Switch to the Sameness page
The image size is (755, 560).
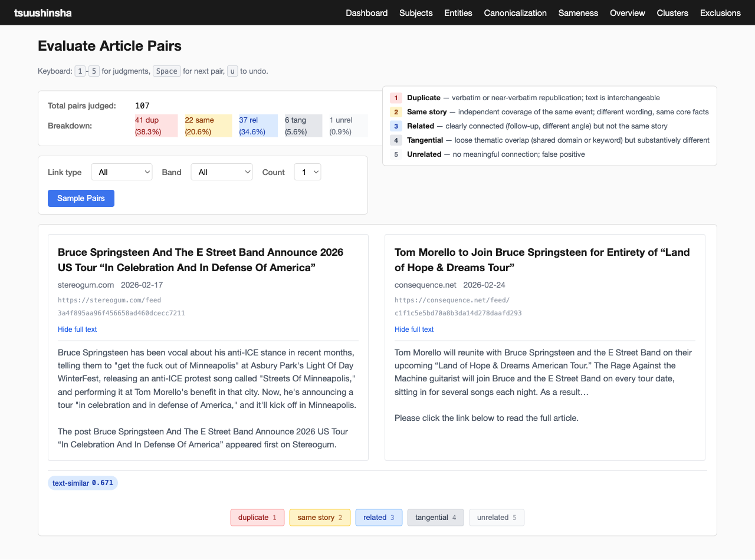(578, 13)
